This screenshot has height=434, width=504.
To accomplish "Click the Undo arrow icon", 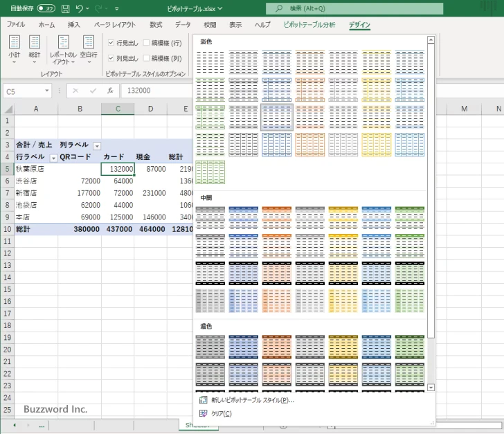I will click(x=79, y=9).
